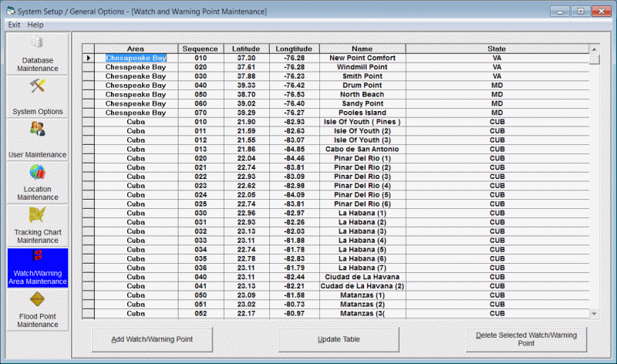Select Cuba sequence 040 cell
The height and width of the screenshot is (364, 617).
click(x=201, y=277)
